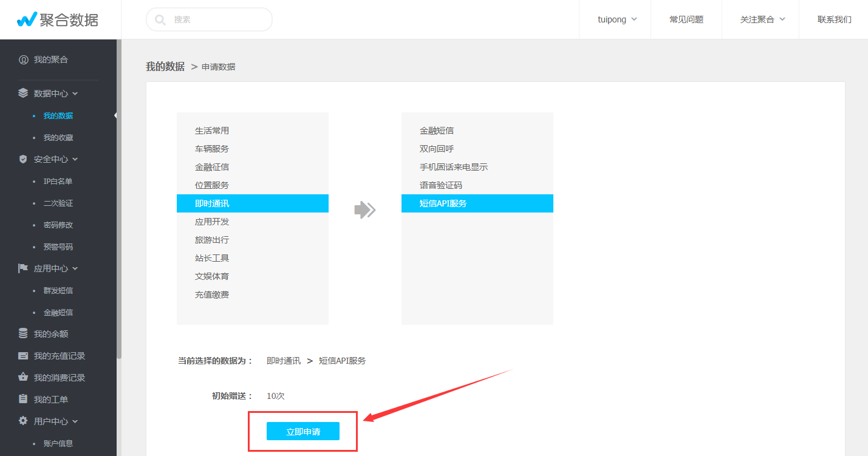Select 语音验证码 in the sub-category list
This screenshot has height=456, width=868.
440,185
